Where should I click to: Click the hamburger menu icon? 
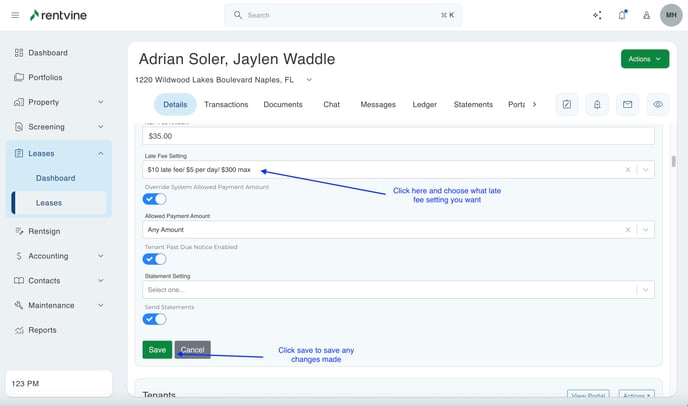click(x=15, y=15)
